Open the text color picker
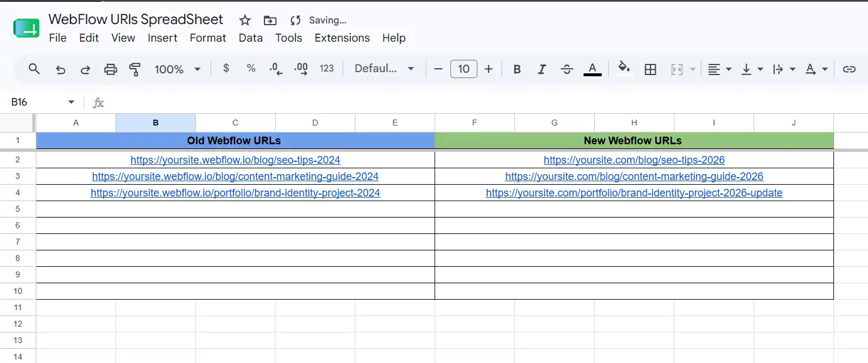The width and height of the screenshot is (868, 363). coord(592,69)
